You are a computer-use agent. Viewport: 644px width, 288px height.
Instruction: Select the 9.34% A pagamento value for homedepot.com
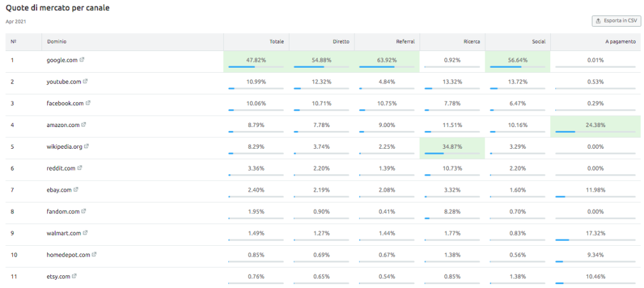click(595, 255)
